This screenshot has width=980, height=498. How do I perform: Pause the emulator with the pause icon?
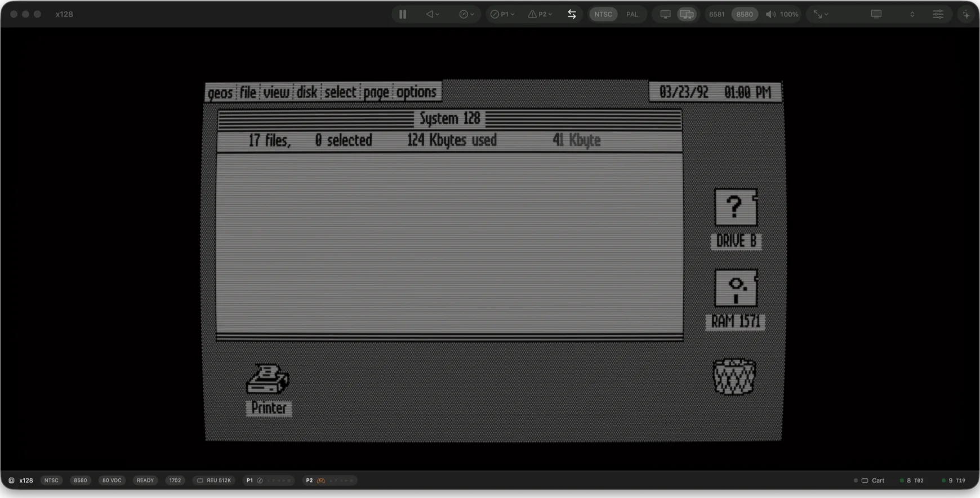tap(403, 14)
